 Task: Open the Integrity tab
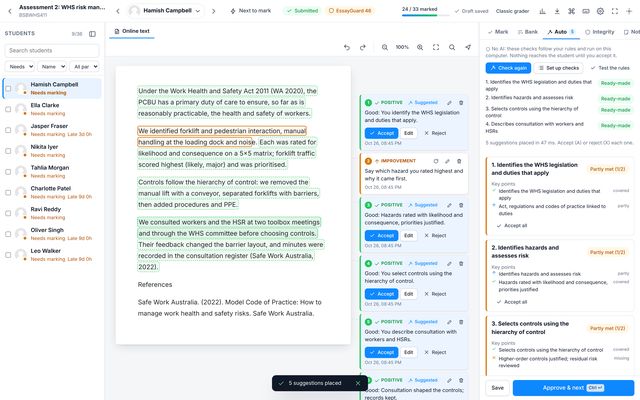tap(600, 32)
